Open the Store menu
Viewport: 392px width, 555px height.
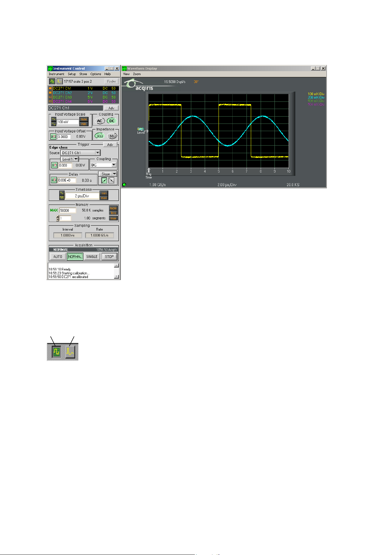click(83, 74)
